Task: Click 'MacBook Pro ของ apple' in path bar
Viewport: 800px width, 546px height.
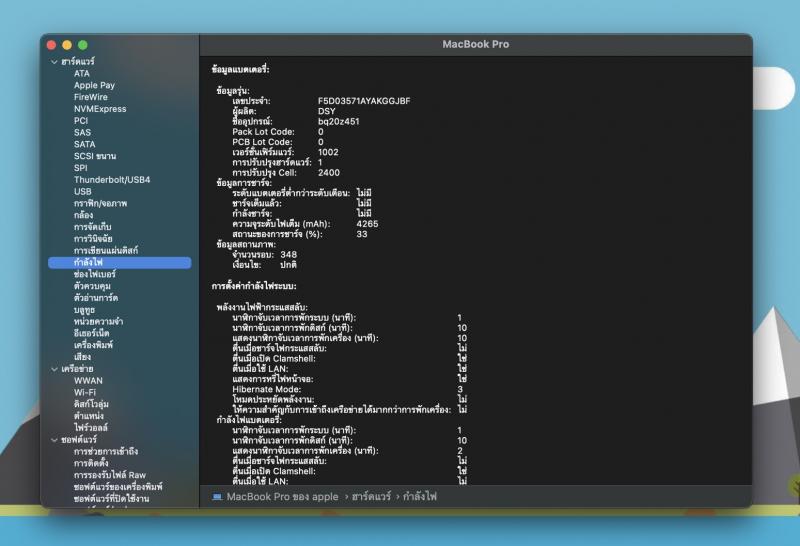Action: [282, 496]
